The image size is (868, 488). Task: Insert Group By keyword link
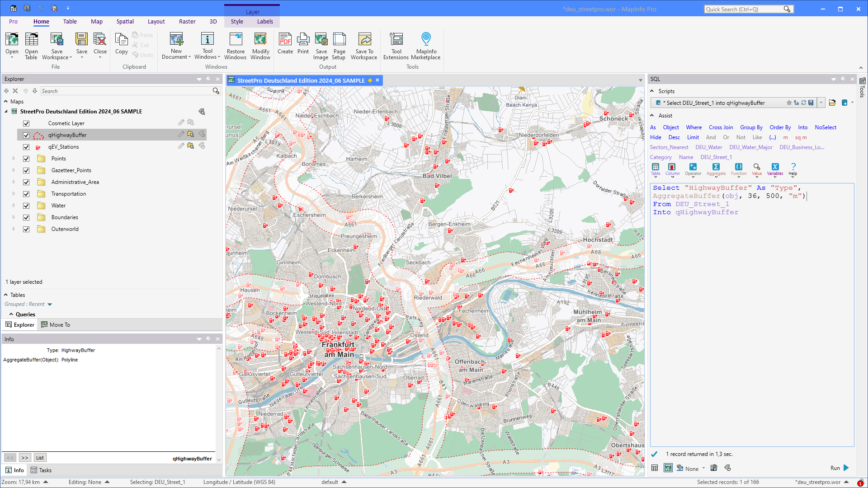pos(751,127)
